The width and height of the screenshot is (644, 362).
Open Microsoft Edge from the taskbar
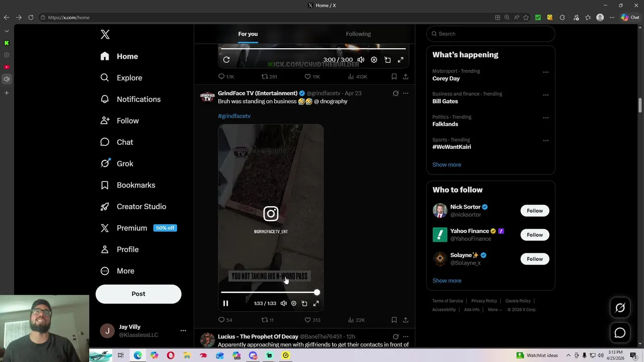tap(137, 355)
